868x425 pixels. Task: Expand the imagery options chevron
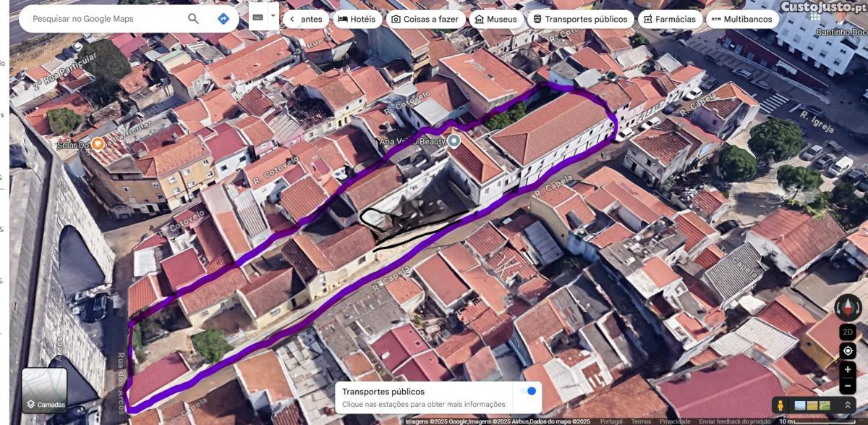point(847,405)
